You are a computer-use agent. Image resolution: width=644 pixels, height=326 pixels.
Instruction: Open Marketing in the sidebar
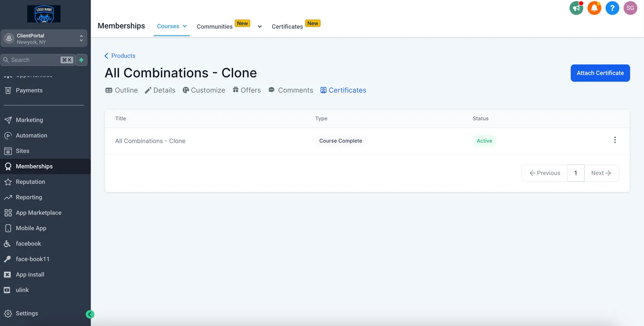coord(45,120)
